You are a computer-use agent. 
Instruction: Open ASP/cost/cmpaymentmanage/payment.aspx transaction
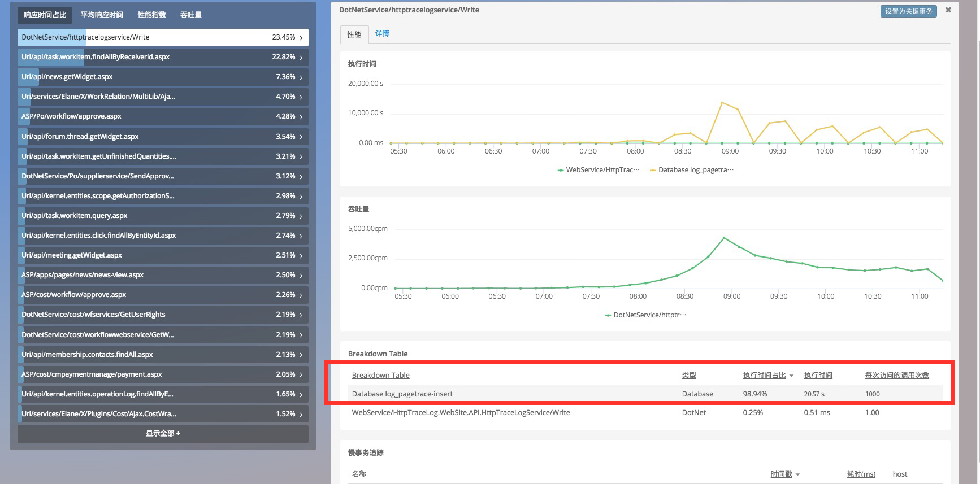163,374
